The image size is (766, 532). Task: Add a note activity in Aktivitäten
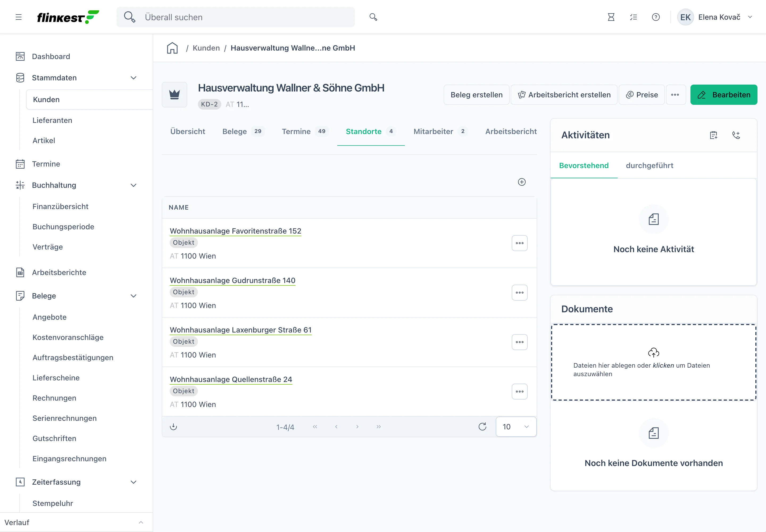click(x=713, y=135)
